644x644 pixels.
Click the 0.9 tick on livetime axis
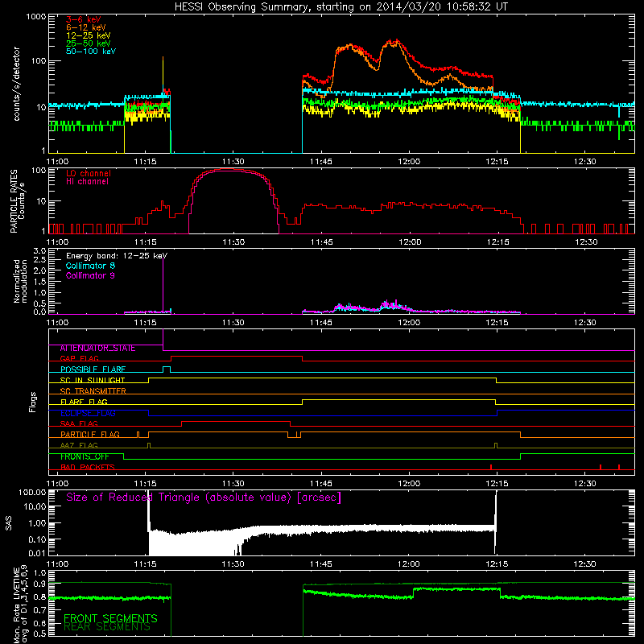click(x=39, y=584)
